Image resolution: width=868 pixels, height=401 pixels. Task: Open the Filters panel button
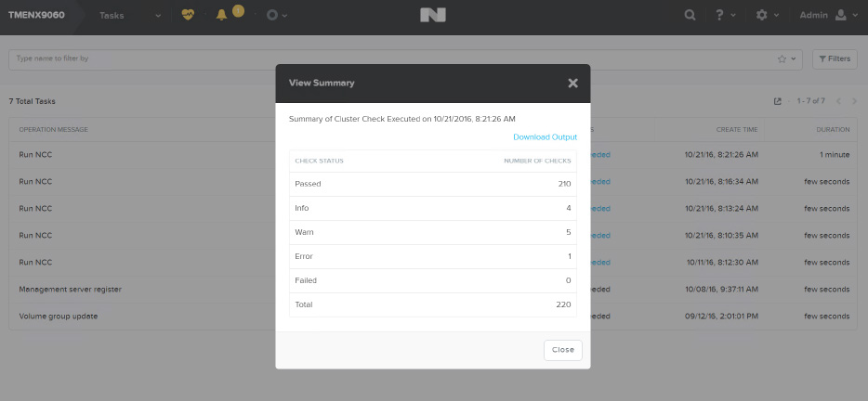(x=835, y=58)
